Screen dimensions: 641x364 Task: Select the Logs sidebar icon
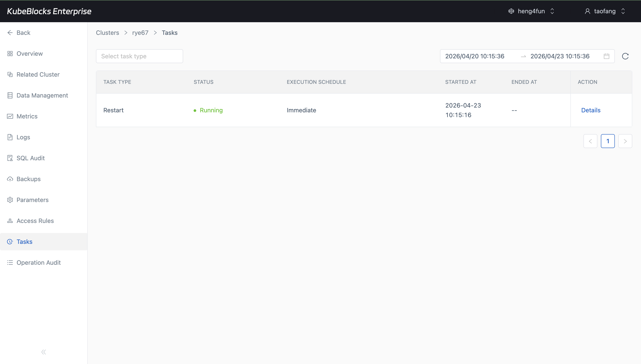(x=10, y=137)
